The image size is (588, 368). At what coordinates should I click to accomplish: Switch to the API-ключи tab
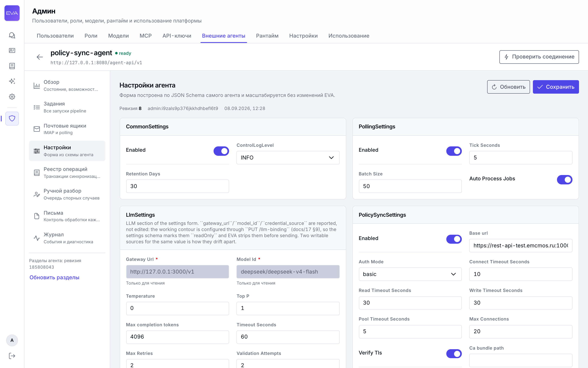177,36
